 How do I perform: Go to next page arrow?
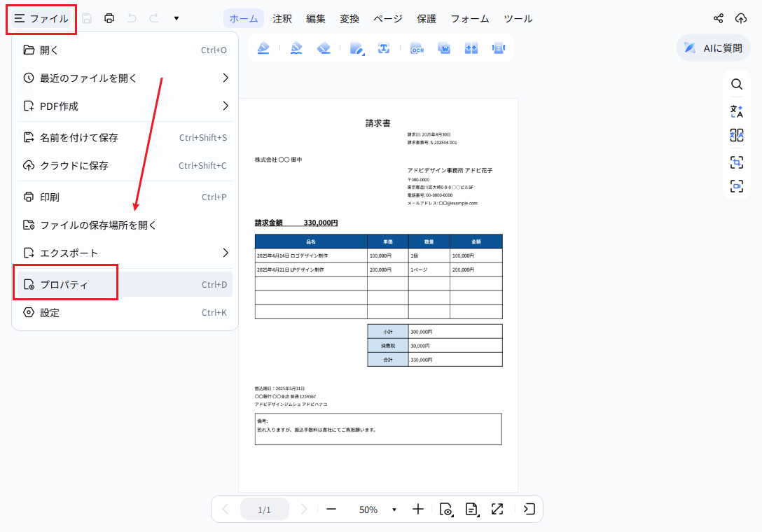(x=304, y=509)
